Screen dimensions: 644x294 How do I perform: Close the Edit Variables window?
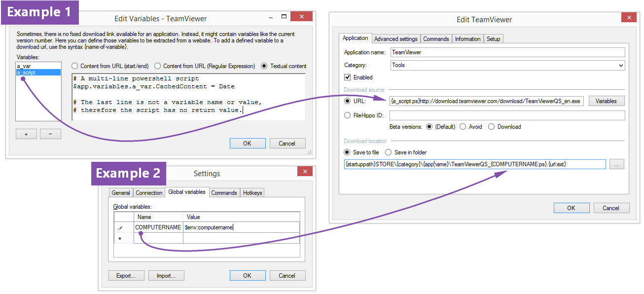tap(301, 16)
